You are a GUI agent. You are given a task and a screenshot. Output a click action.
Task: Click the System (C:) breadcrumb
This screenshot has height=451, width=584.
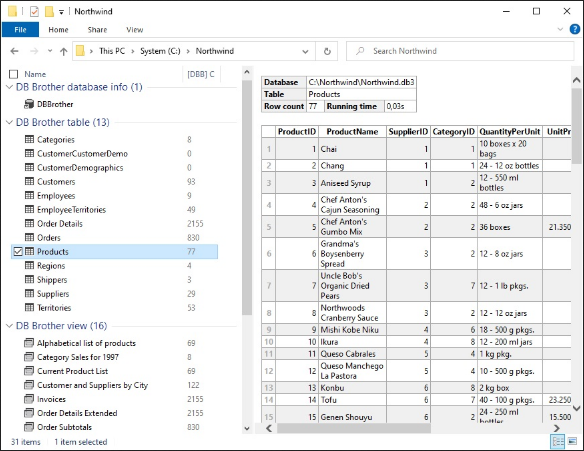coord(160,51)
